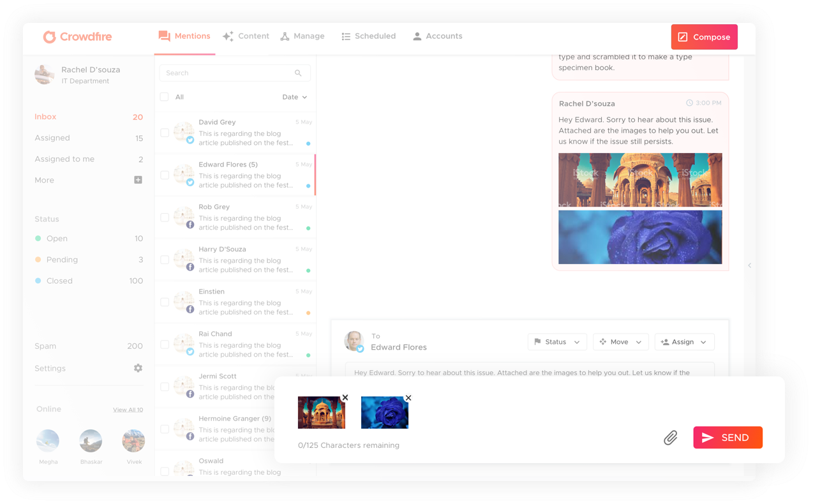Click Rachel D'souza profile avatar
The image size is (813, 504).
tap(45, 75)
